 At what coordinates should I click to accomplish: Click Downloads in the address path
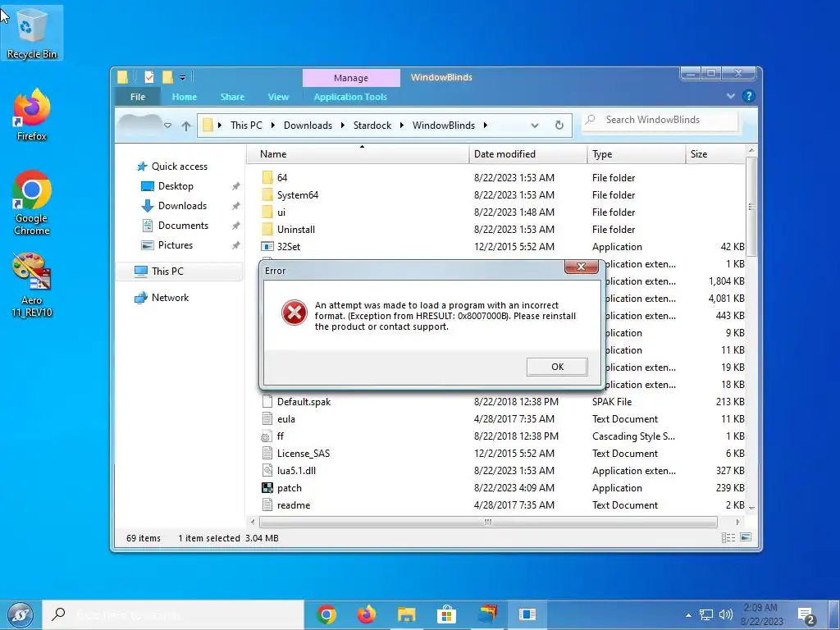(308, 126)
